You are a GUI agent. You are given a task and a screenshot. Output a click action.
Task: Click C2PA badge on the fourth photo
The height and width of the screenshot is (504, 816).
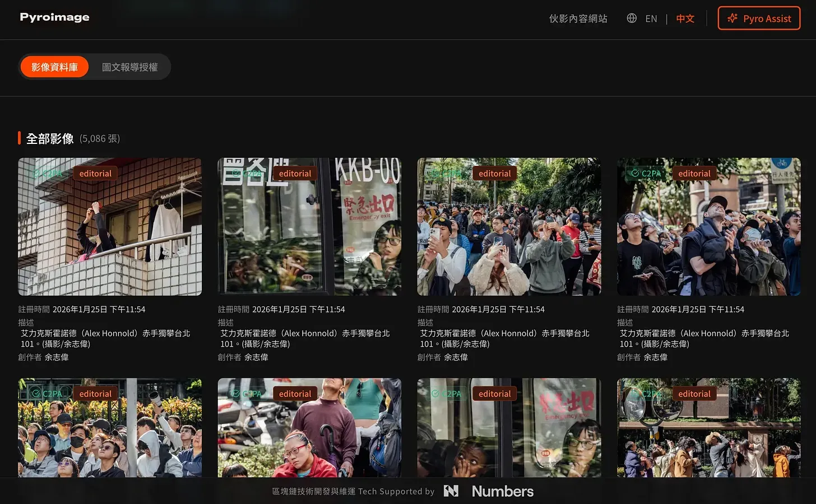click(x=646, y=174)
